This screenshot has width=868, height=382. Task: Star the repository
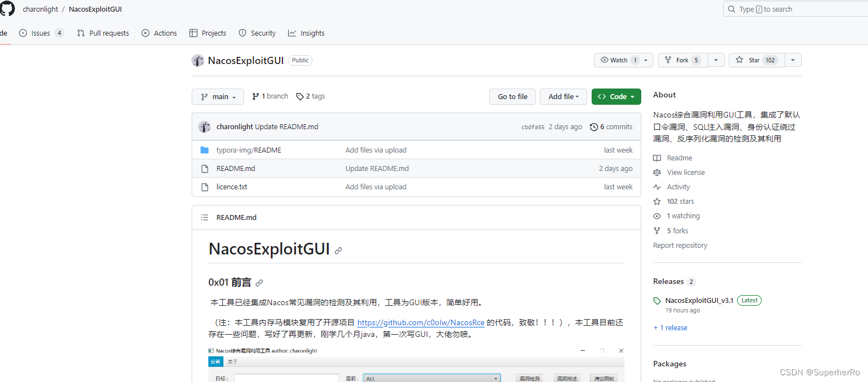click(x=757, y=60)
